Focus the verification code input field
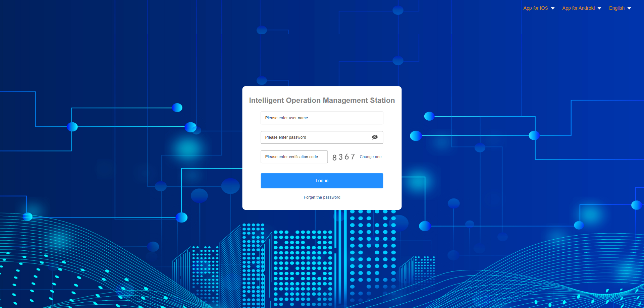This screenshot has width=644, height=308. (x=294, y=157)
